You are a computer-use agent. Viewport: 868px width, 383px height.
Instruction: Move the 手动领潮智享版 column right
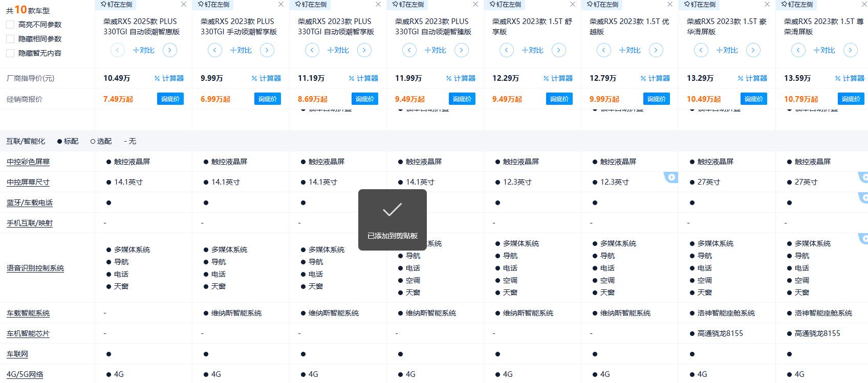tap(267, 50)
